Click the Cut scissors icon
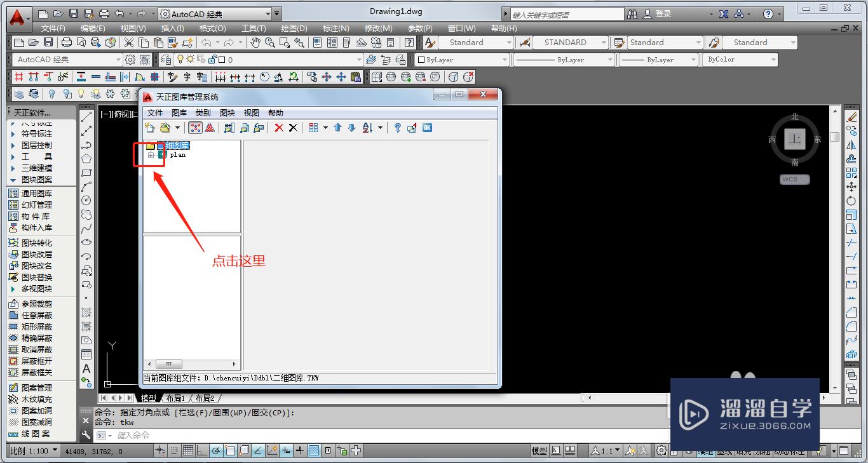The image size is (868, 463). [129, 43]
